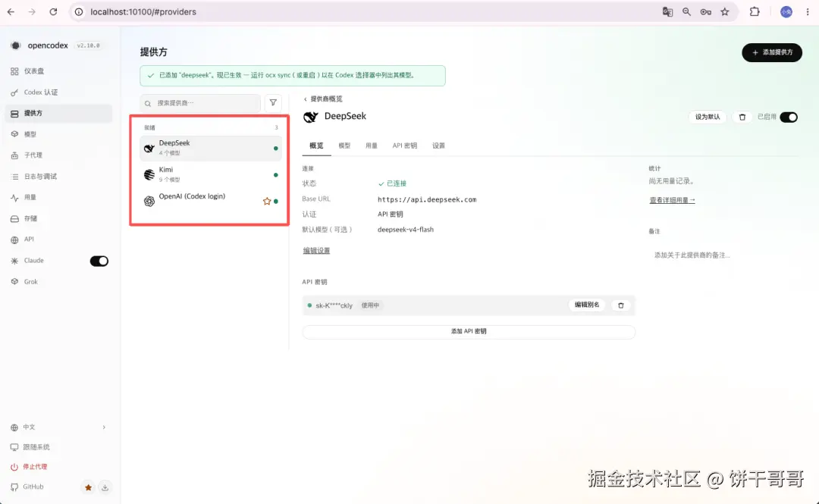Switch to the 设置 tab
The image size is (819, 504).
pos(438,146)
